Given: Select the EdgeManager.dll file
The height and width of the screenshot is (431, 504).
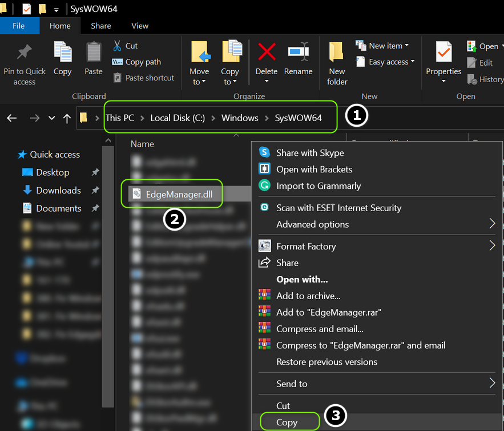Looking at the screenshot, I should click(x=179, y=194).
